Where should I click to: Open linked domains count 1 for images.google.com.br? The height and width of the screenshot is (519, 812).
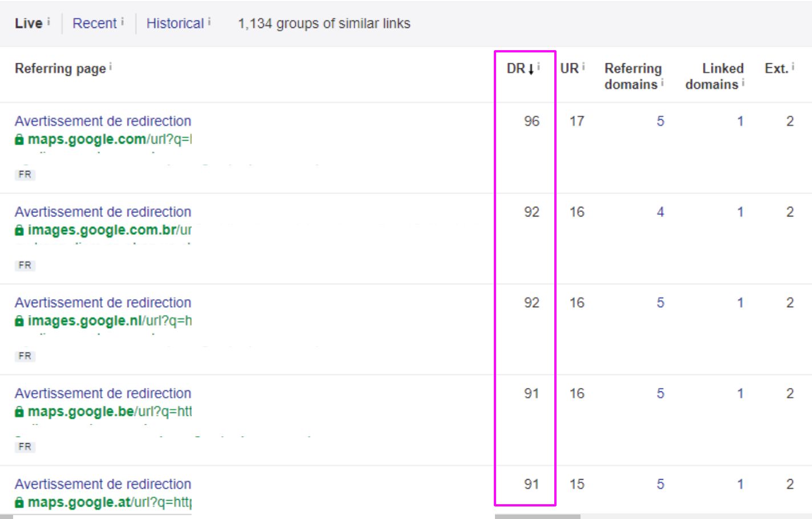coord(740,211)
